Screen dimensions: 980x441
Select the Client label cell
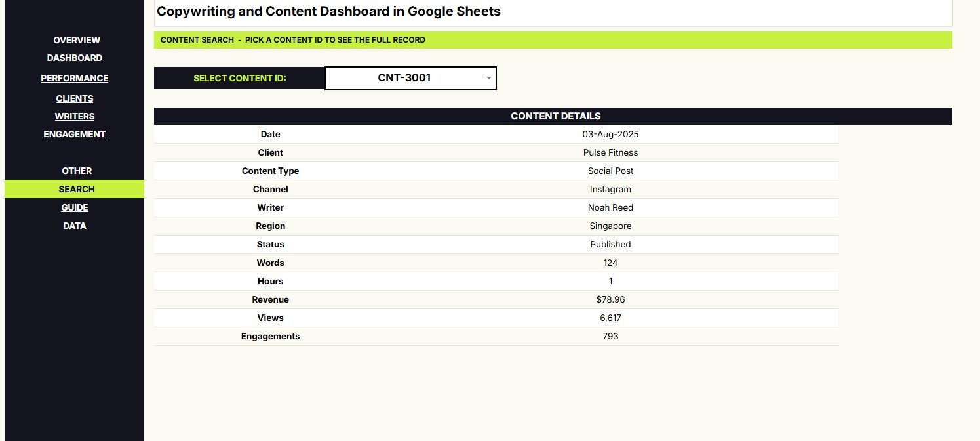click(270, 152)
